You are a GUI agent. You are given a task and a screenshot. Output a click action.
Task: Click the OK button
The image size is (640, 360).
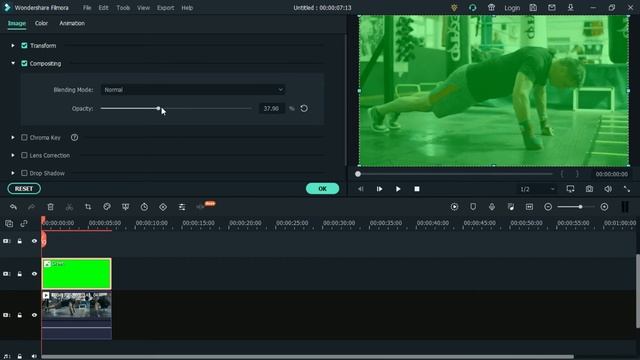coord(322,189)
